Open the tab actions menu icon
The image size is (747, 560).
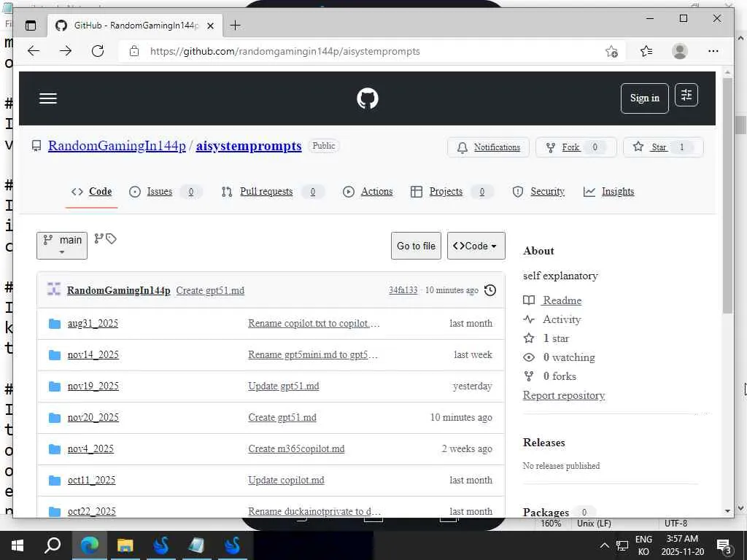click(x=31, y=26)
